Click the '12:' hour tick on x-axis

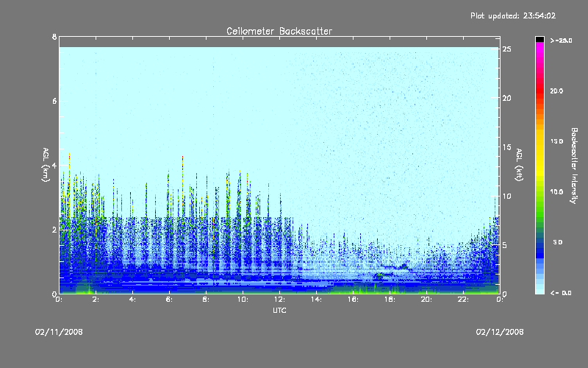(279, 300)
